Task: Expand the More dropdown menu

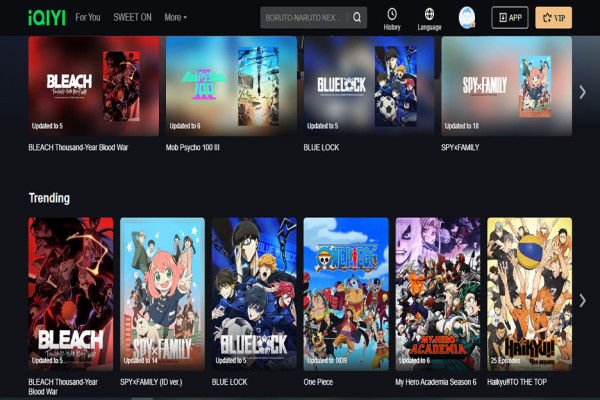Action: [x=176, y=17]
